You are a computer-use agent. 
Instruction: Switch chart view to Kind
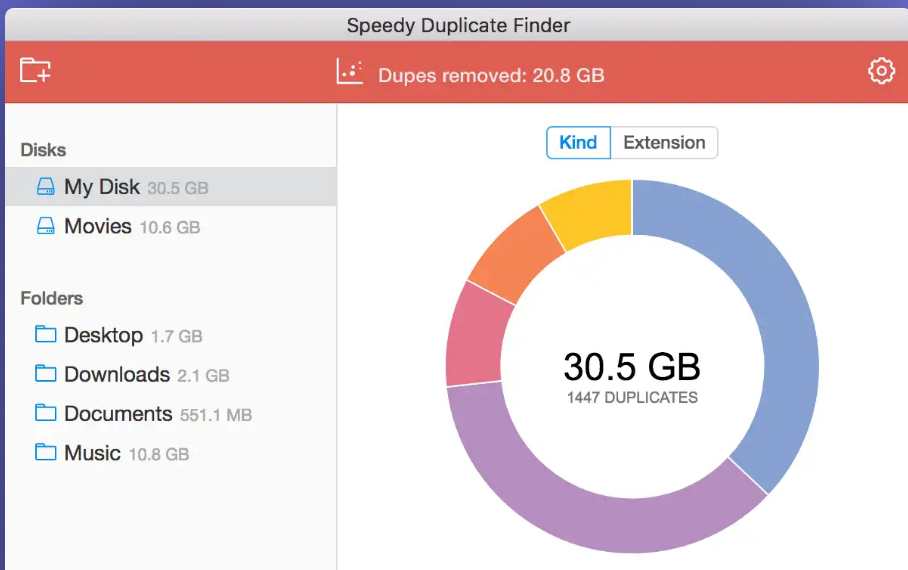coord(578,142)
